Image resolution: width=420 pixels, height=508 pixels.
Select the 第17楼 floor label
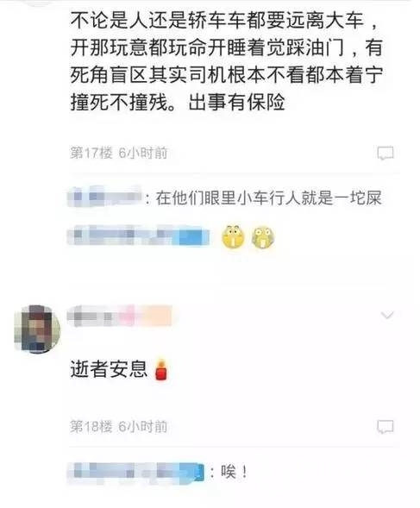pyautogui.click(x=91, y=153)
